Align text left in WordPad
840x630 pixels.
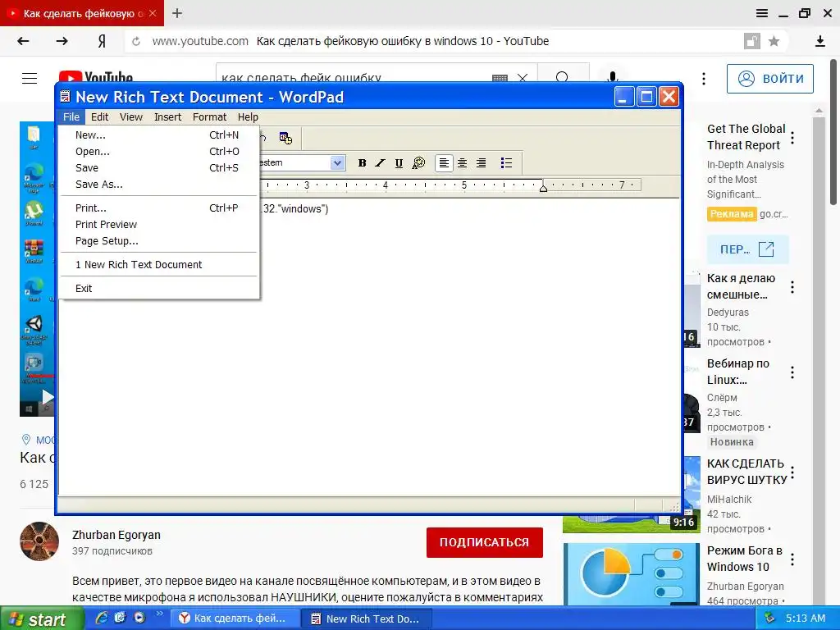[444, 163]
